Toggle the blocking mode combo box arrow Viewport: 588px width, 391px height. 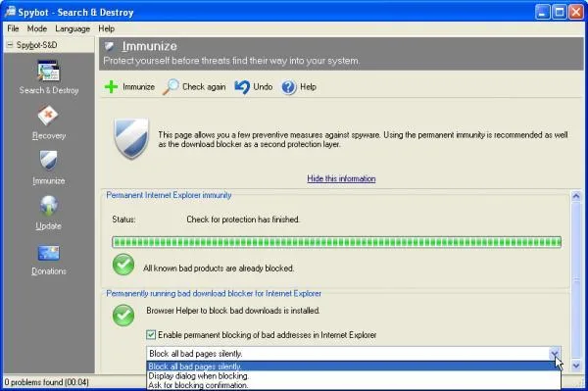[555, 354]
